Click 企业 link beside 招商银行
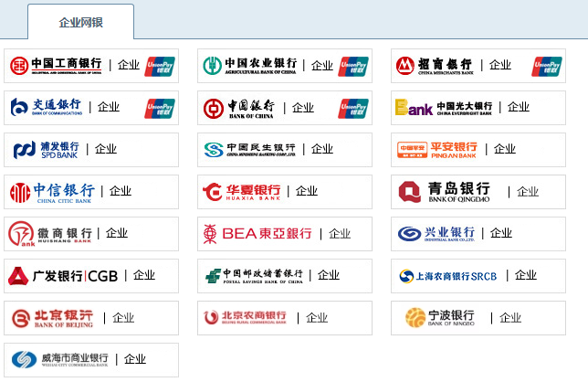588x382 pixels. tap(500, 65)
